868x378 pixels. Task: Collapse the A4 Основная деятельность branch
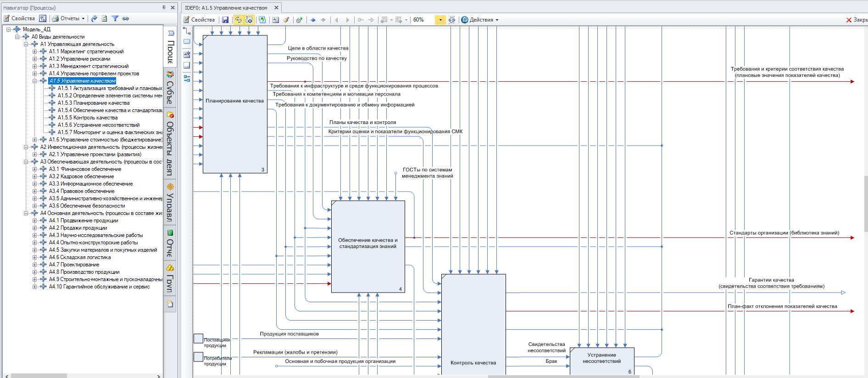pyautogui.click(x=26, y=213)
